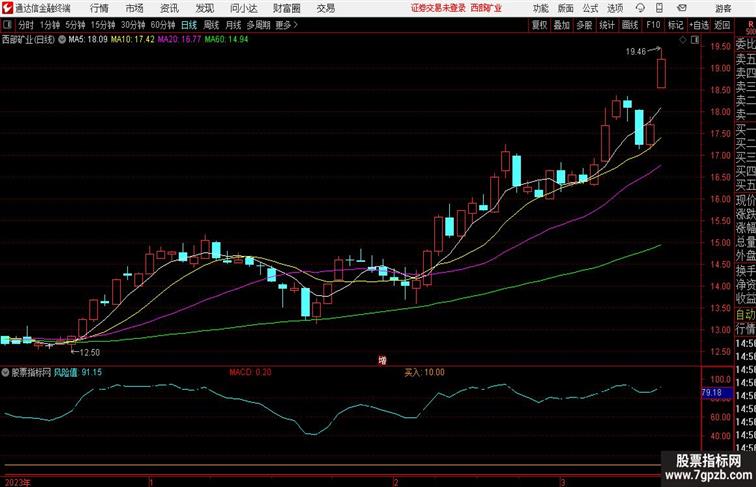Click the 西部矿业(日线) chart title
The height and width of the screenshot is (487, 756).
pos(28,40)
